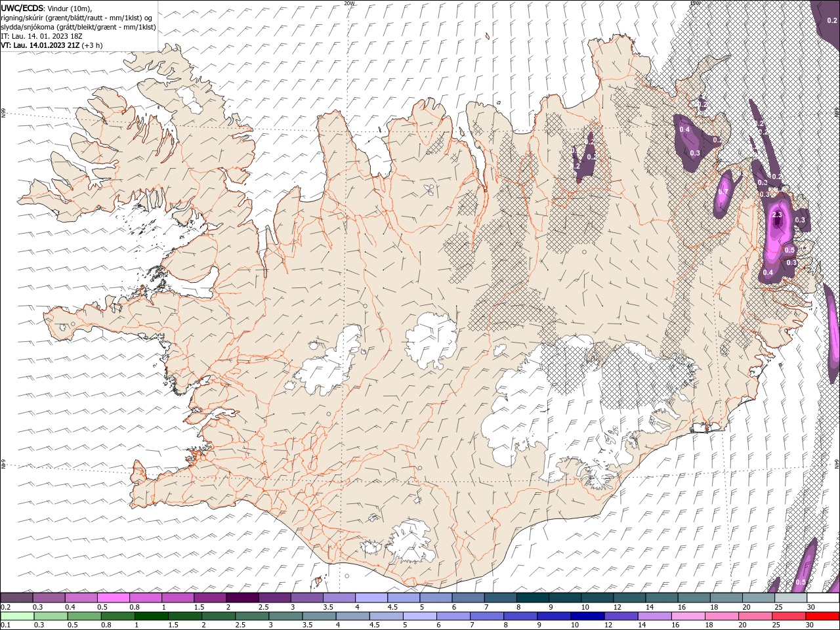Click the 'slydda/snjókoma (grátt/bleikt/grænt - mm/1klst)' line

coord(78,27)
